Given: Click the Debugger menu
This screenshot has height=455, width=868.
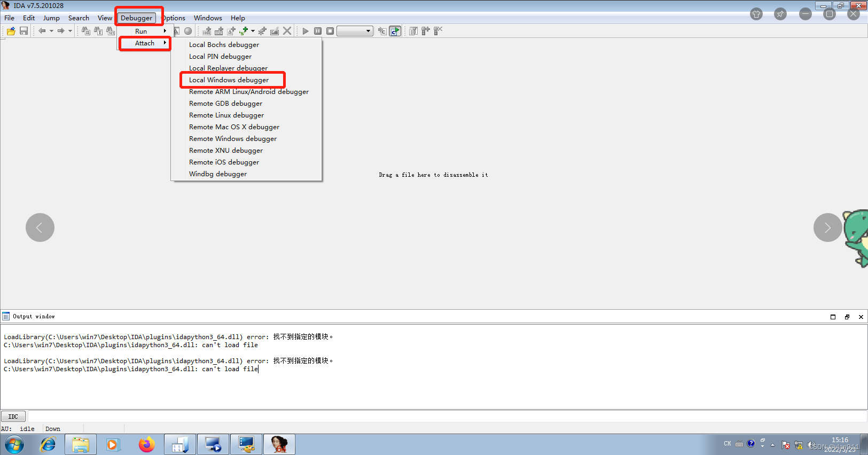Looking at the screenshot, I should (x=137, y=18).
